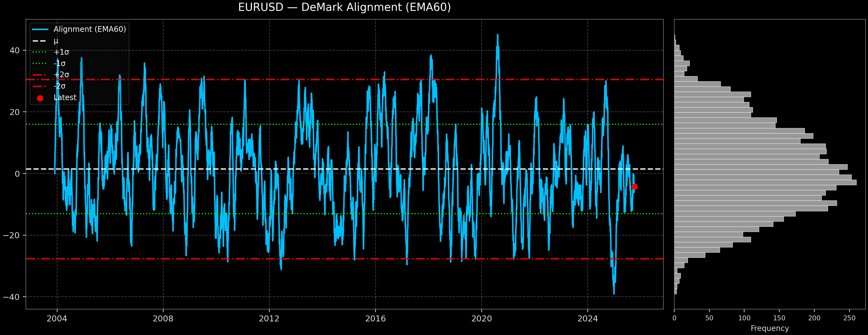Click the +2σ legend label
The width and height of the screenshot is (868, 335).
61,75
